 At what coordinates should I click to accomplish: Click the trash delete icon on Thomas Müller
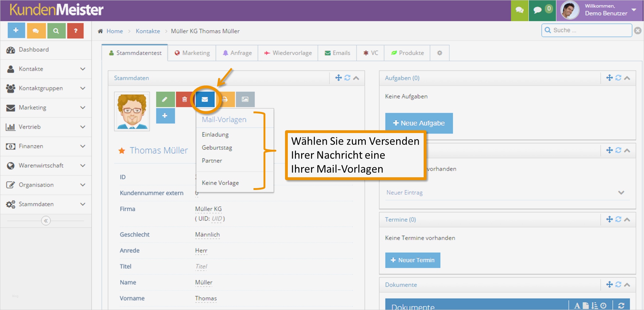(x=185, y=99)
